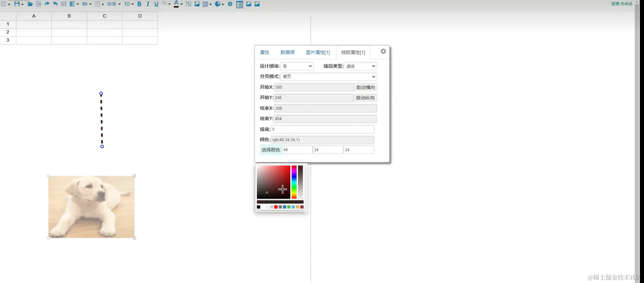The image size is (644, 283).
Task: Switch to the 属性 tab
Action: 264,52
